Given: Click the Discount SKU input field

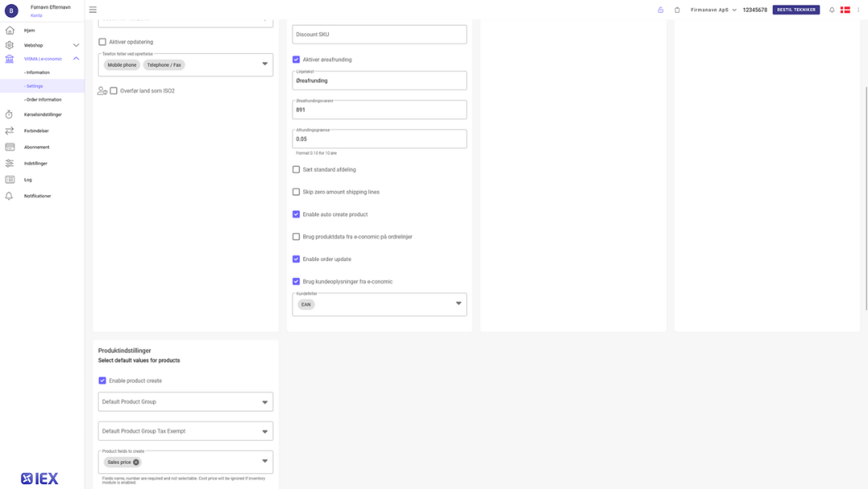Looking at the screenshot, I should (379, 34).
